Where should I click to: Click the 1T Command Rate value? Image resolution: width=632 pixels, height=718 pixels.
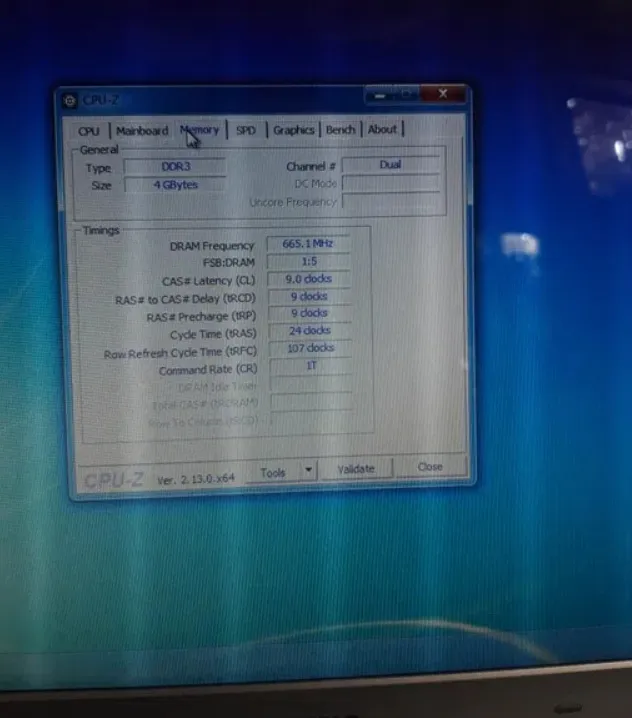click(311, 365)
